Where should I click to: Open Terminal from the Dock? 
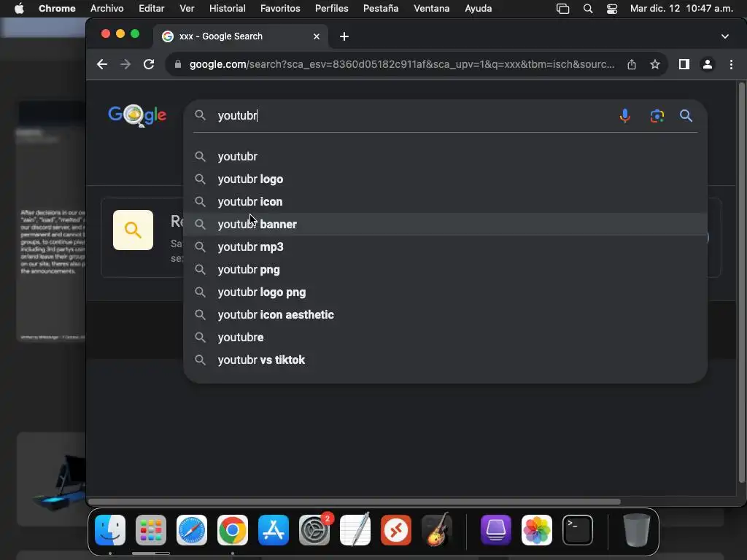pos(578,530)
